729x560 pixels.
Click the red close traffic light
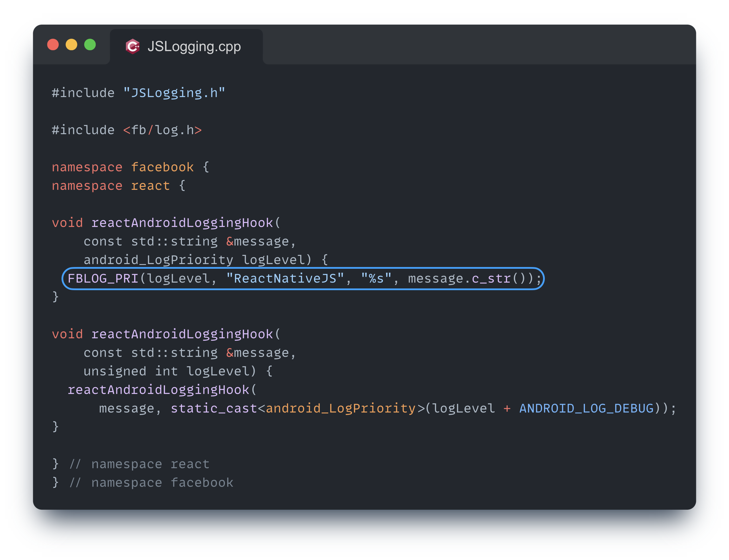pos(53,45)
